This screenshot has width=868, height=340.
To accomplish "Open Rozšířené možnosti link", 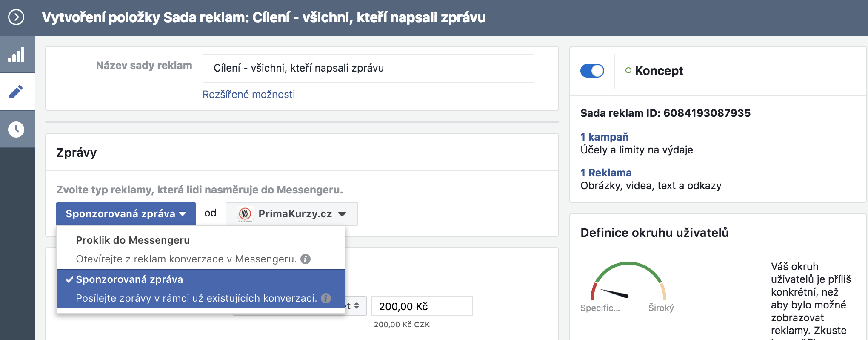I will (x=248, y=95).
